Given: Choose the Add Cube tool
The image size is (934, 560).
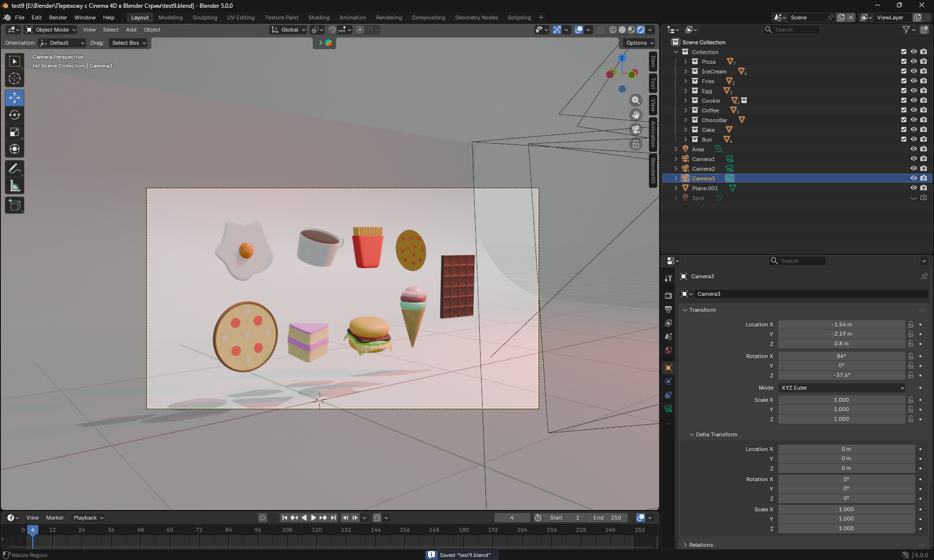Looking at the screenshot, I should click(15, 205).
